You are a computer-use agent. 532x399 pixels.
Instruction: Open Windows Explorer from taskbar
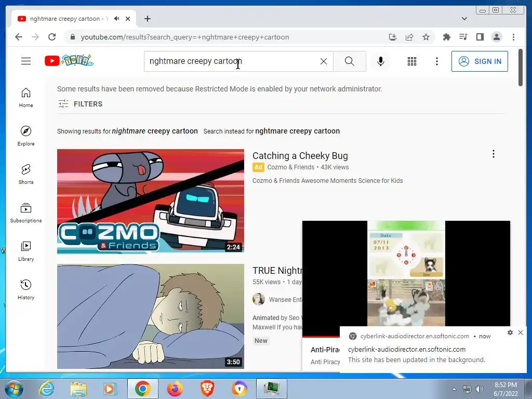point(78,389)
